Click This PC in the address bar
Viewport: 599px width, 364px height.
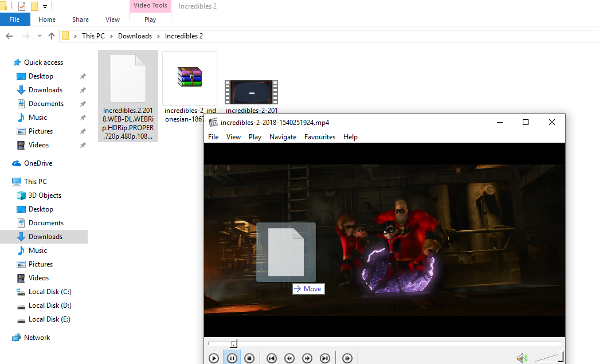pos(93,36)
